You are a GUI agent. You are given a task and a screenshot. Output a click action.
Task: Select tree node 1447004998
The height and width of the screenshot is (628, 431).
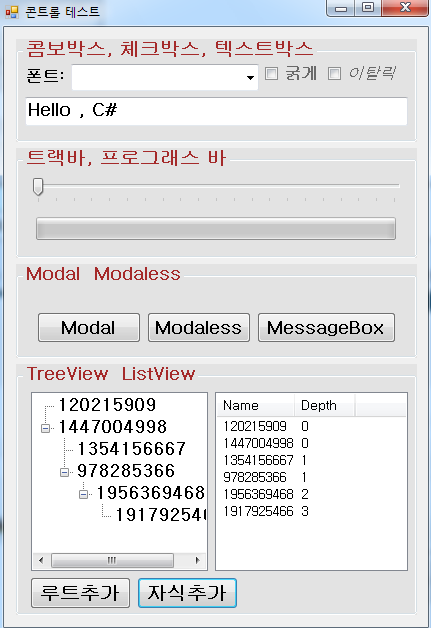click(113, 427)
